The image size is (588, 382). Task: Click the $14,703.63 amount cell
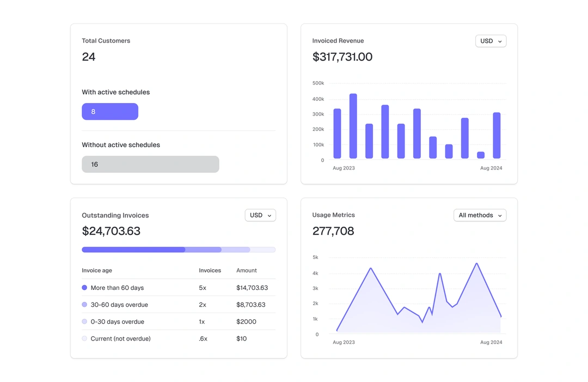coord(252,288)
